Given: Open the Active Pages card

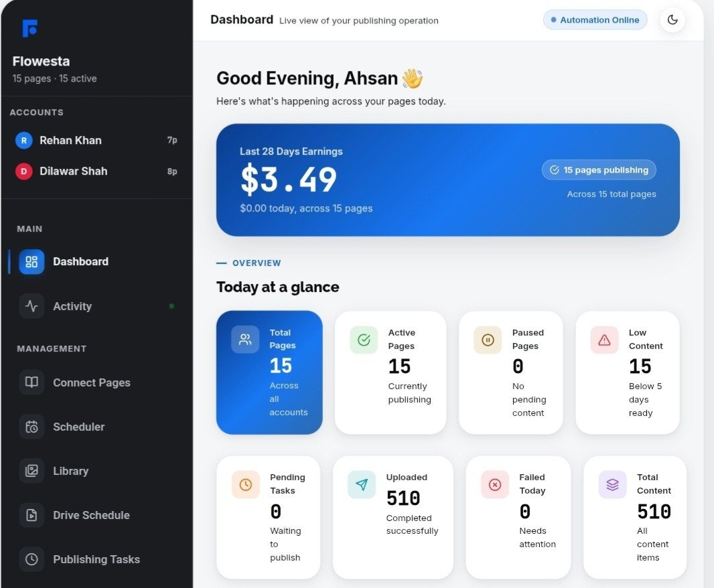Looking at the screenshot, I should 390,372.
